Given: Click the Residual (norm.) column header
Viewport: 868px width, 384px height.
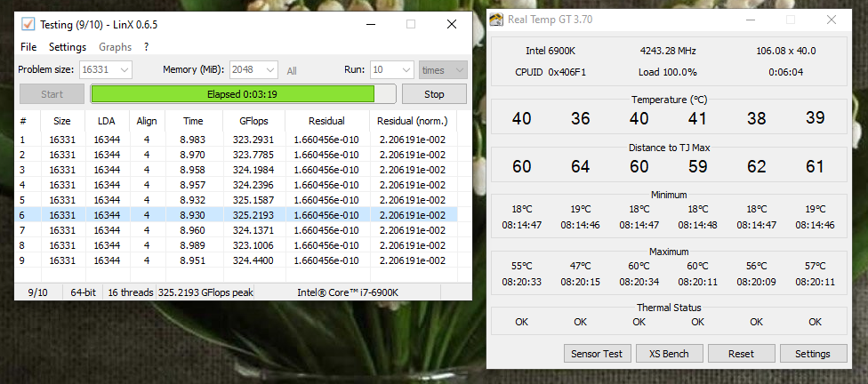Looking at the screenshot, I should (413, 121).
